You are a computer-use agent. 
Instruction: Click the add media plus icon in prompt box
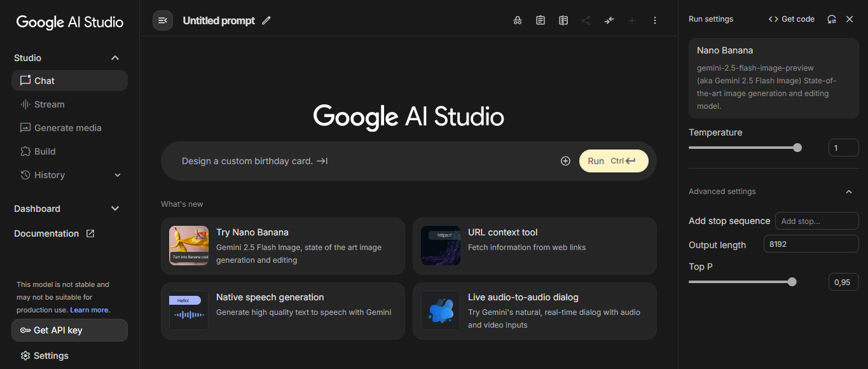click(x=565, y=161)
